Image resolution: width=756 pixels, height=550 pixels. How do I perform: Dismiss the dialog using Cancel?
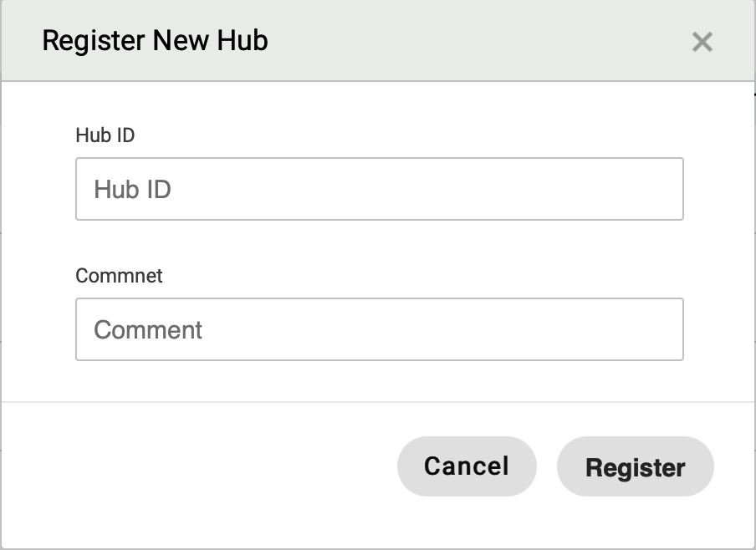(x=466, y=466)
